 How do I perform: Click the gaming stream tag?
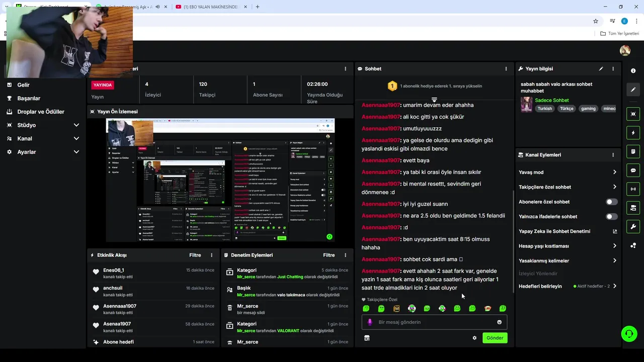[588, 109]
